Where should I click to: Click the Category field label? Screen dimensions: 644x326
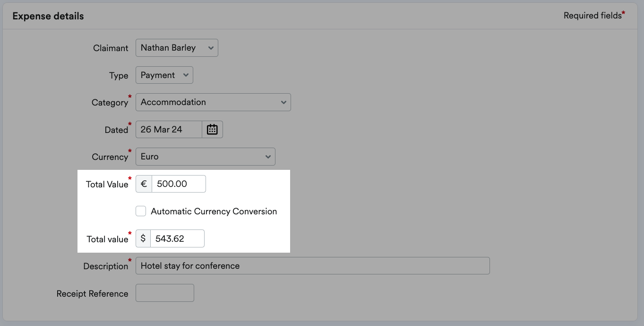[x=110, y=103]
